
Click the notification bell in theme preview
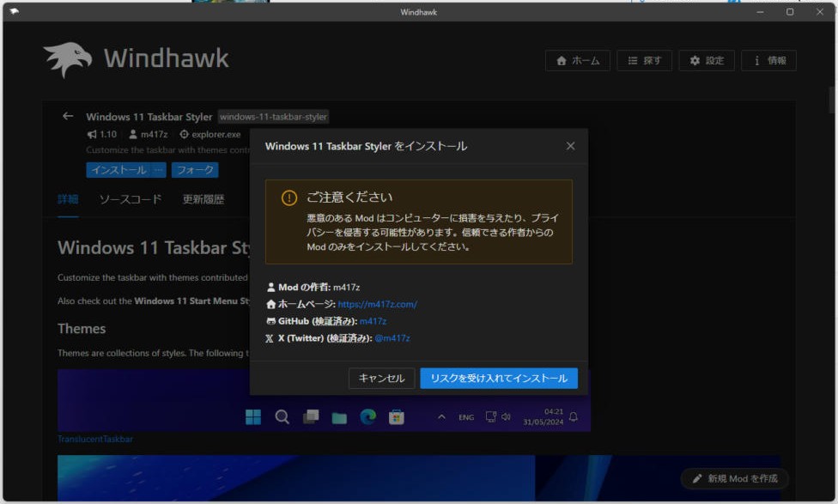point(574,417)
